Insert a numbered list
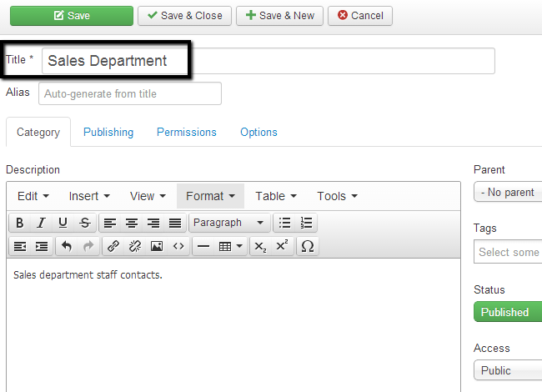The image size is (542, 392). pos(306,223)
